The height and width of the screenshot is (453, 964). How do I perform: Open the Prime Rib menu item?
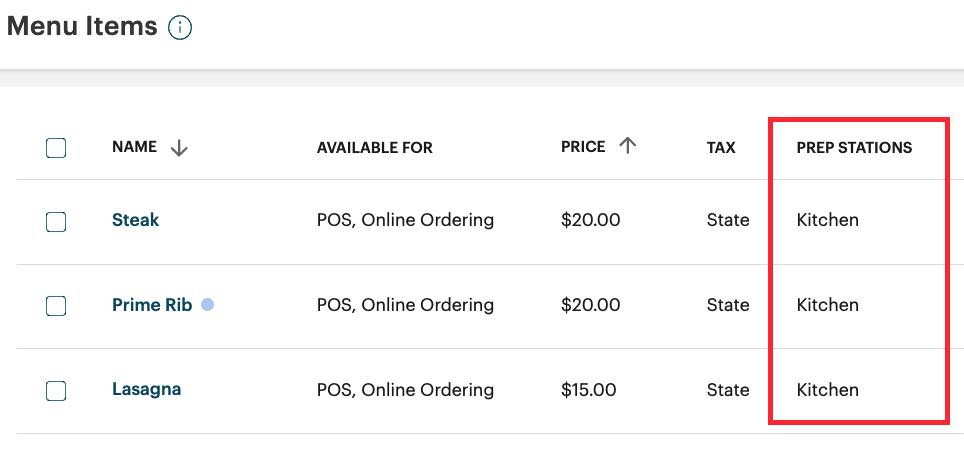pyautogui.click(x=151, y=305)
